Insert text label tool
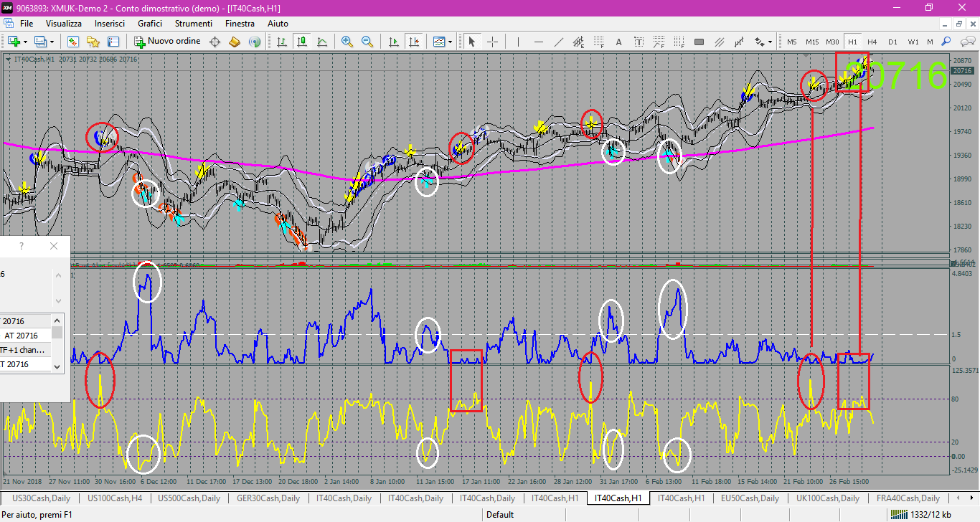This screenshot has height=522, width=980. [x=639, y=42]
